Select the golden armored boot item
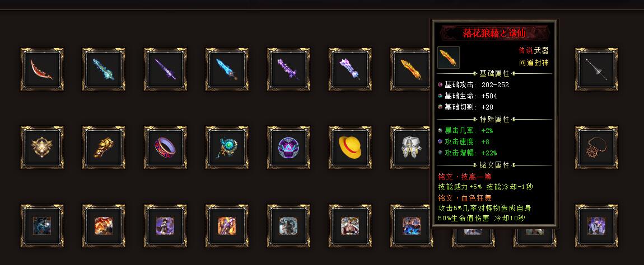This screenshot has width=644, height=265. tap(104, 148)
